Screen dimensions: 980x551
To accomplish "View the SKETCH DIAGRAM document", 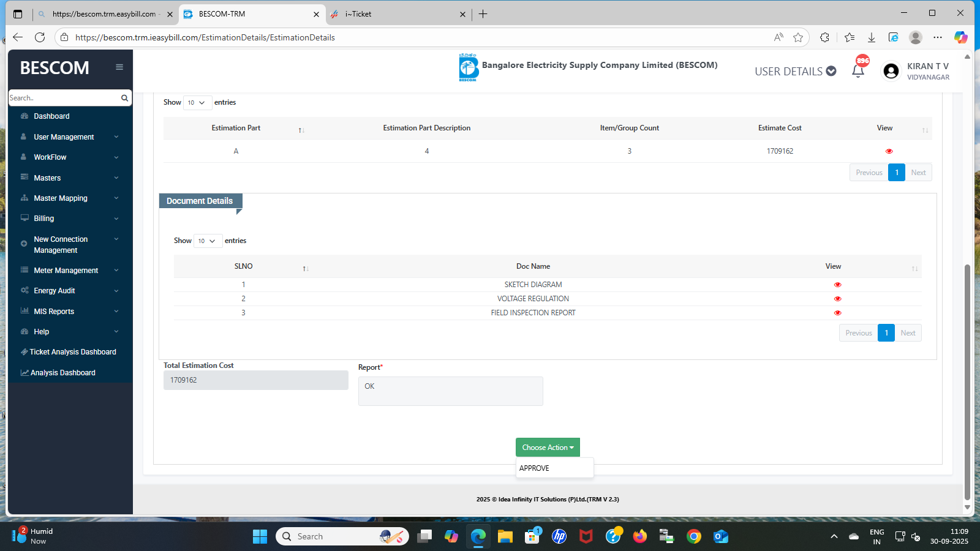I will 837,285.
